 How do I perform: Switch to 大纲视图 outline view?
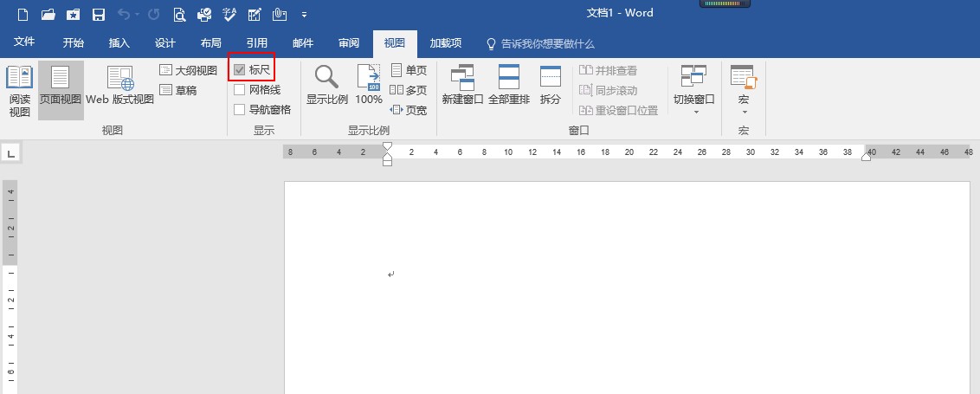(x=189, y=70)
